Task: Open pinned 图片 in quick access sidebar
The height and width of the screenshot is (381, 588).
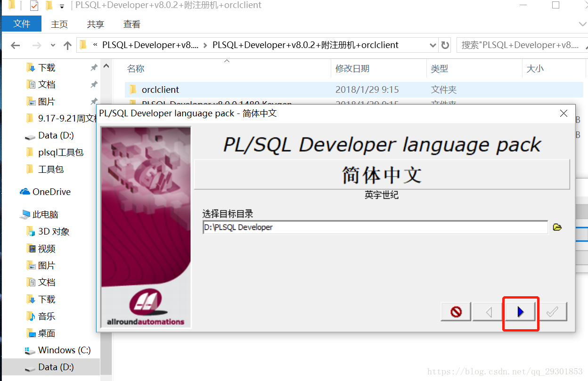Action: coord(47,102)
